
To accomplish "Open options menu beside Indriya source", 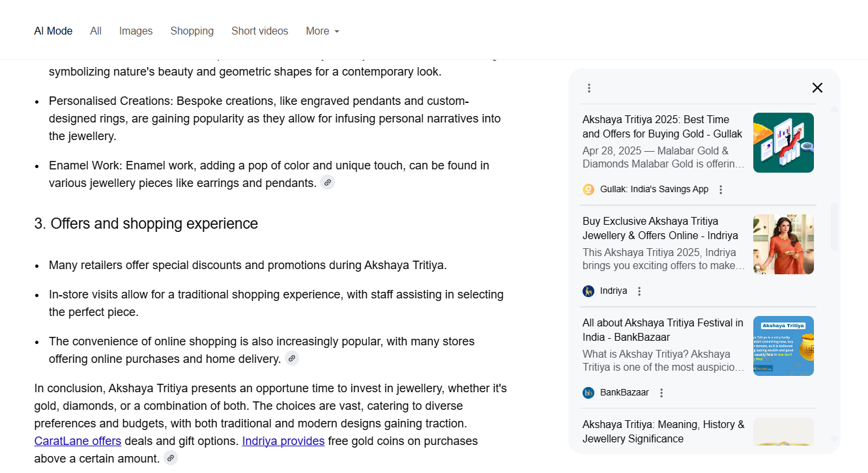I will coord(639,291).
